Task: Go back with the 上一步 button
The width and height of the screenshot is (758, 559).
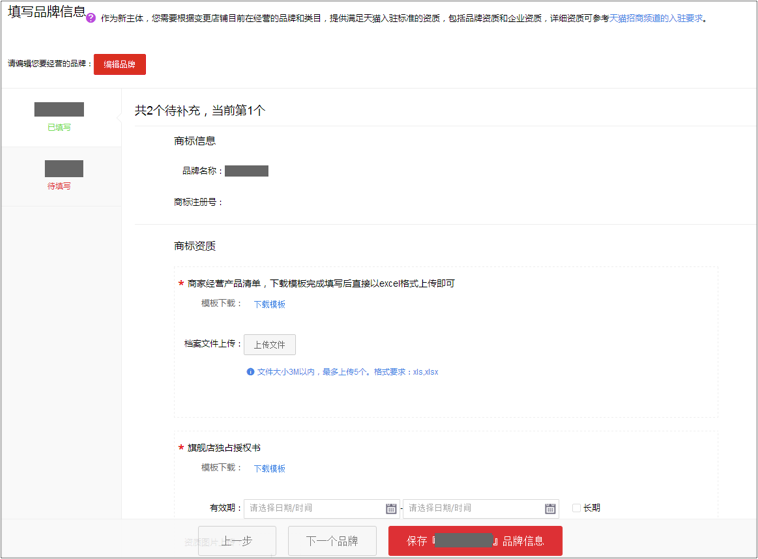Action: tap(237, 541)
